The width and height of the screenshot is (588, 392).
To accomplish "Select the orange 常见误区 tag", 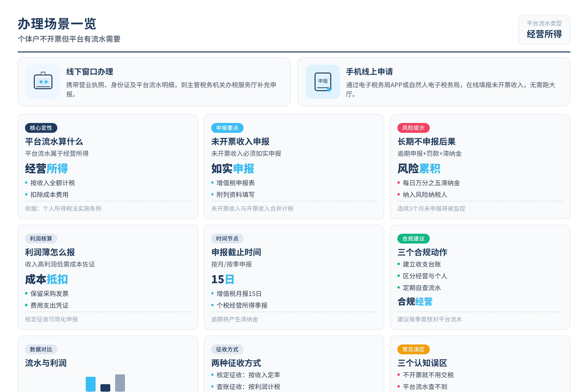I will pos(414,350).
